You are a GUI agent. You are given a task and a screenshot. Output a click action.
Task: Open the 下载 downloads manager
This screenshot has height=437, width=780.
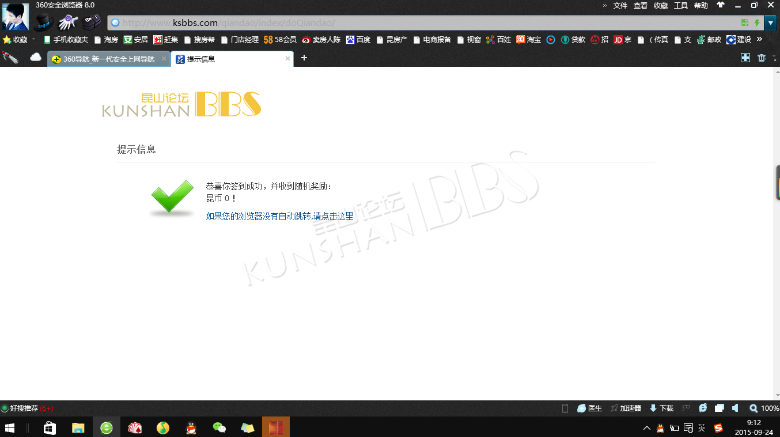[662, 408]
